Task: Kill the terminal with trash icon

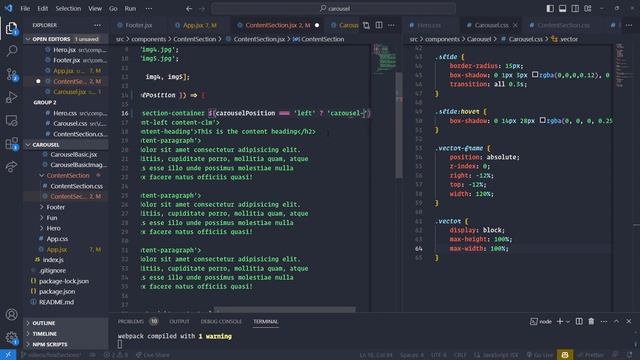Action: [x=591, y=322]
